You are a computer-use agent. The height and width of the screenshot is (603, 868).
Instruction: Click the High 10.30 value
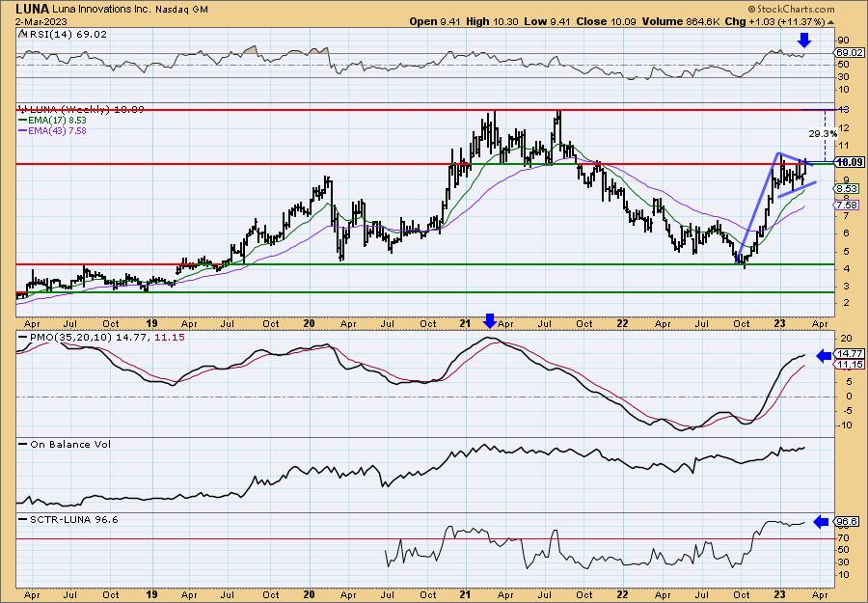click(493, 21)
